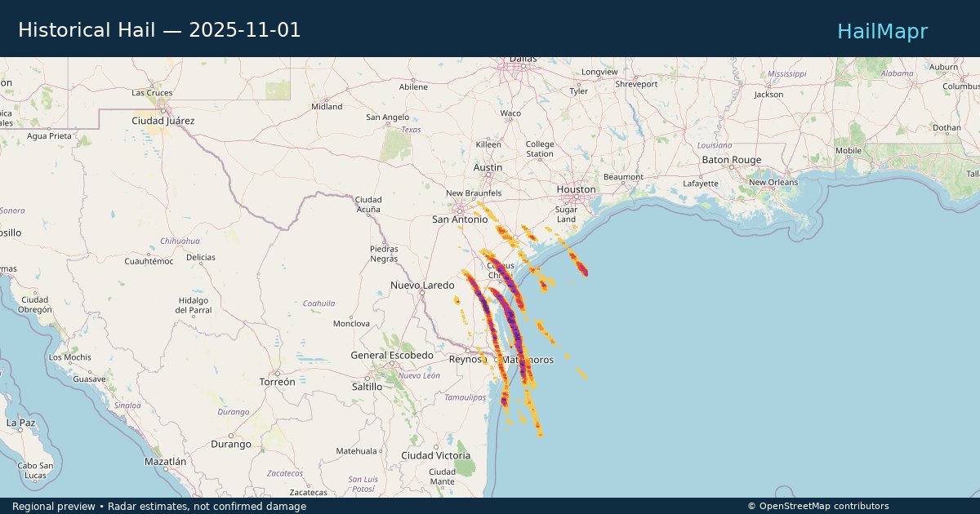Click the Saltillo city label
Viewport: 980px width, 514px height.
coord(367,387)
